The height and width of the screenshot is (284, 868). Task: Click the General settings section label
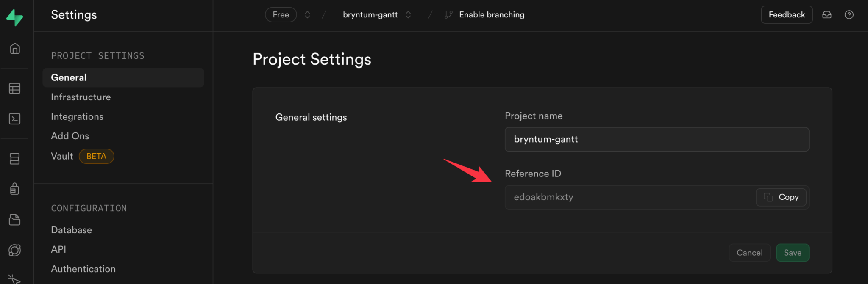(x=311, y=117)
